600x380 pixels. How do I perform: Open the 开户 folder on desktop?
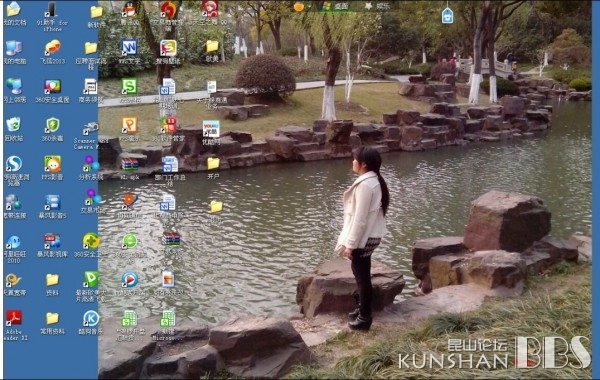214,164
